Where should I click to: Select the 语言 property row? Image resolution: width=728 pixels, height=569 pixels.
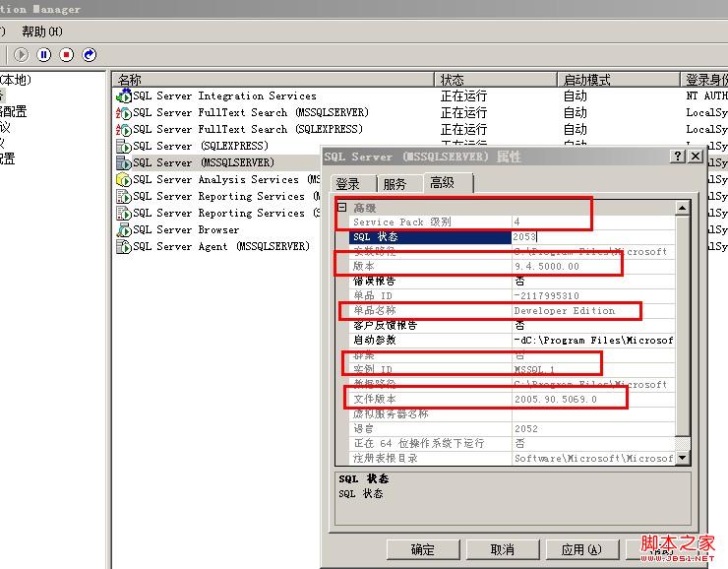513,429
